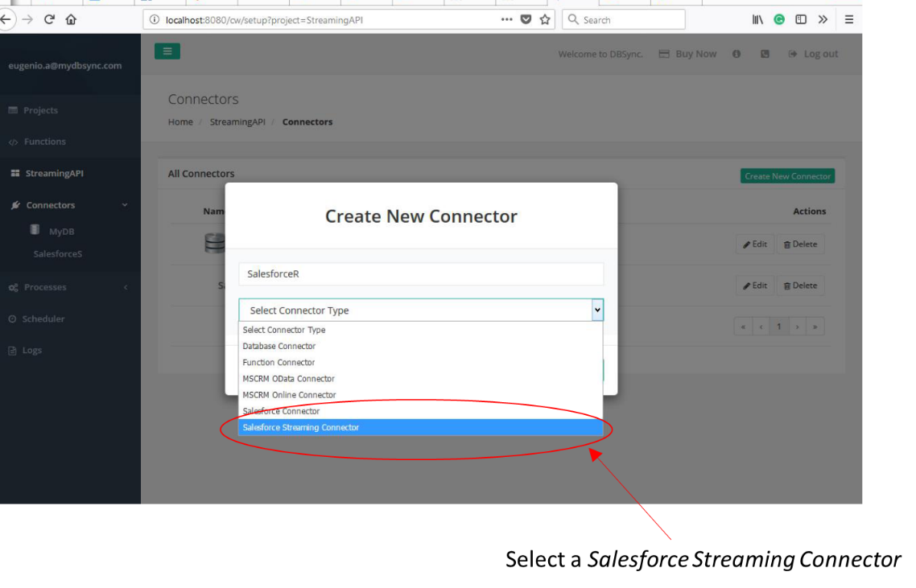Click the Pocket save icon
Screen dimensions: 916x588
click(x=526, y=19)
